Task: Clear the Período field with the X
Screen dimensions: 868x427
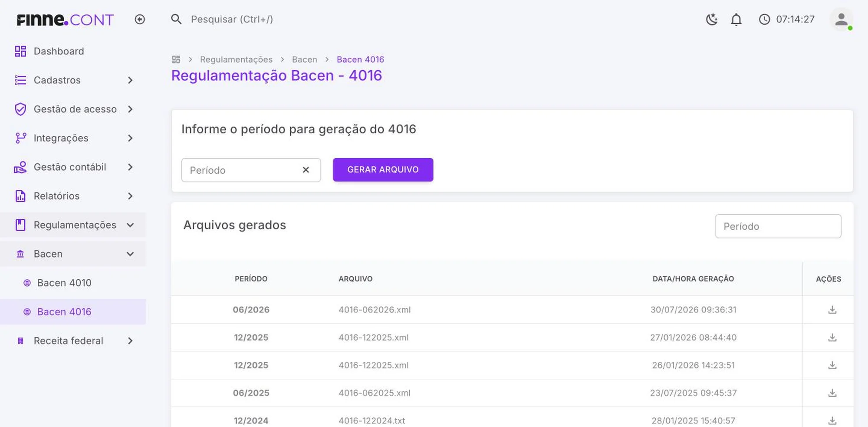Action: (306, 170)
